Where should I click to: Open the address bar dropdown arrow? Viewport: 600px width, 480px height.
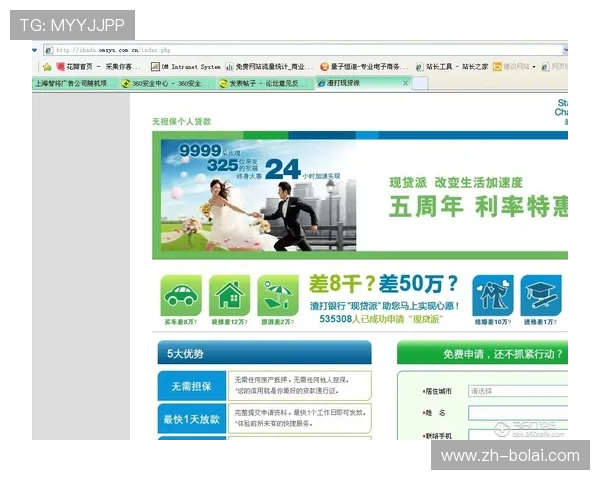565,50
